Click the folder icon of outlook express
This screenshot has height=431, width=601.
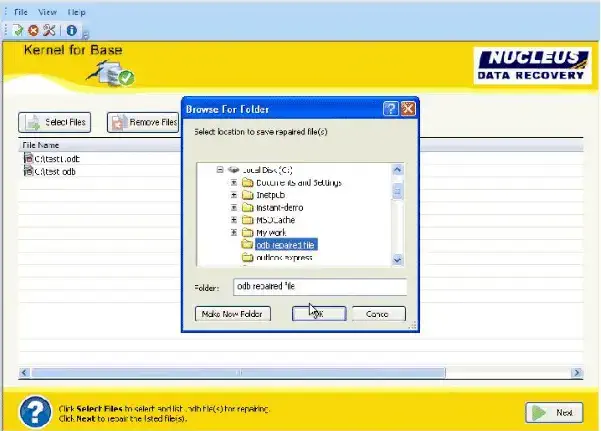tap(248, 257)
